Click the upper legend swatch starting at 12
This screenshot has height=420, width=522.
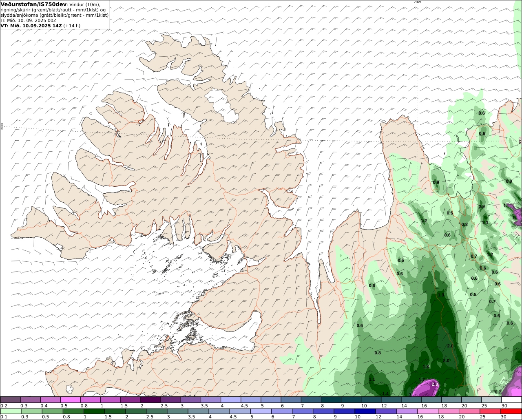(x=391, y=400)
